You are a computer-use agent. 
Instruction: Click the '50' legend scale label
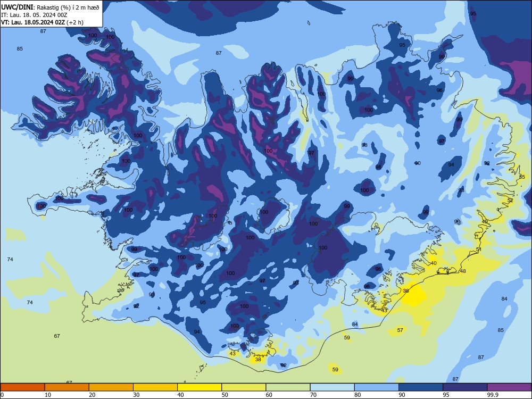pos(225,395)
